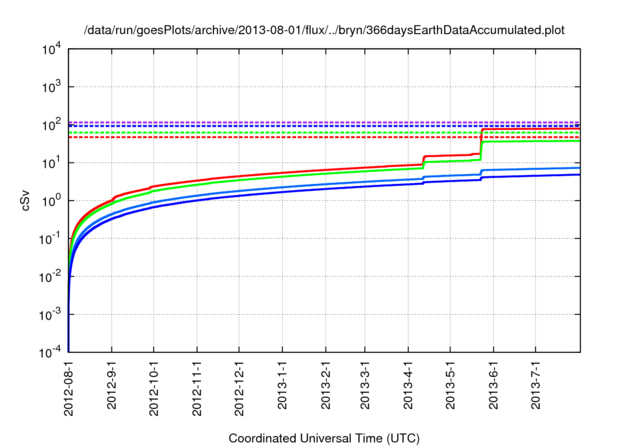Click the dashed green threshold line
This screenshot has width=640, height=448.
(324, 132)
